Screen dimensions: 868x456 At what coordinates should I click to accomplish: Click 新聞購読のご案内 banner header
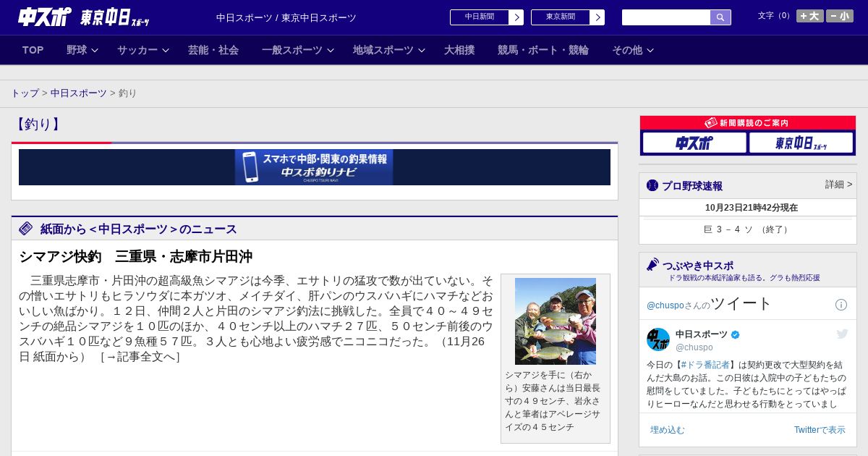pos(747,123)
